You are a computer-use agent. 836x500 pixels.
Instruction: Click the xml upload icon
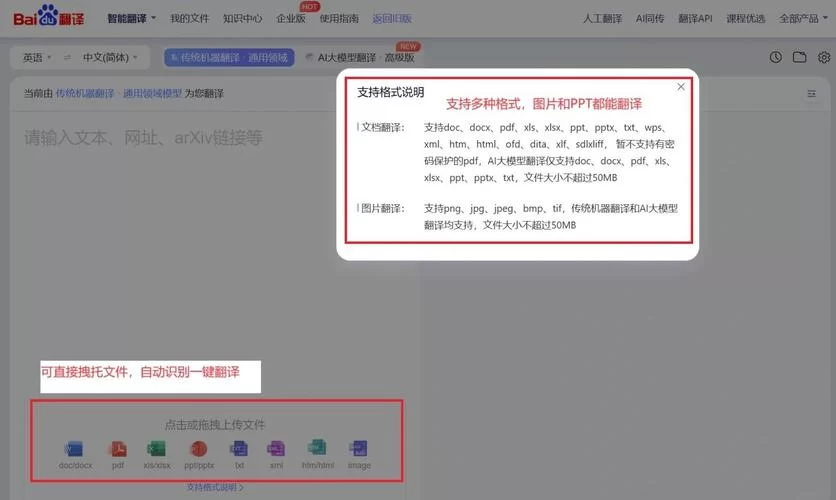pyautogui.click(x=276, y=449)
